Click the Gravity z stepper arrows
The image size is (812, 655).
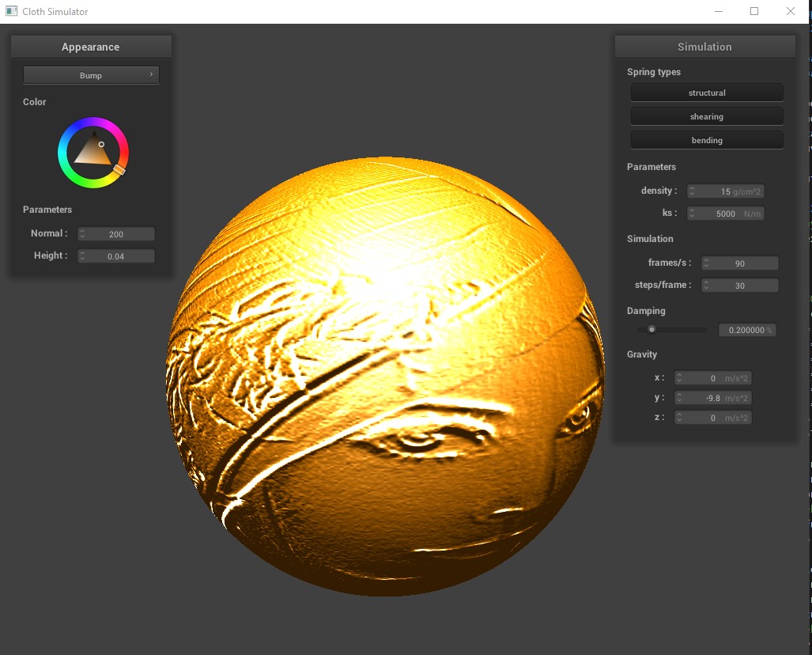(x=679, y=418)
